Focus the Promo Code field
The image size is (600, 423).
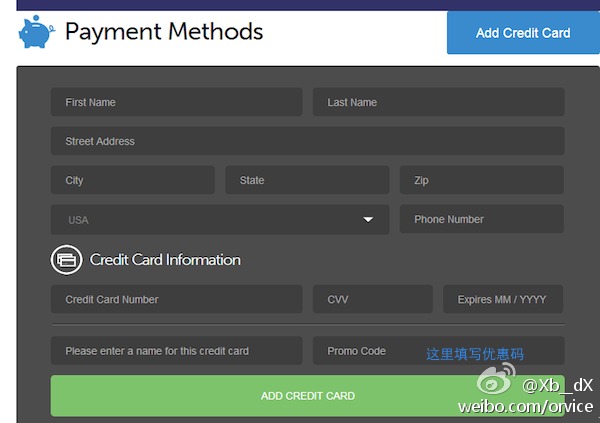click(x=365, y=351)
